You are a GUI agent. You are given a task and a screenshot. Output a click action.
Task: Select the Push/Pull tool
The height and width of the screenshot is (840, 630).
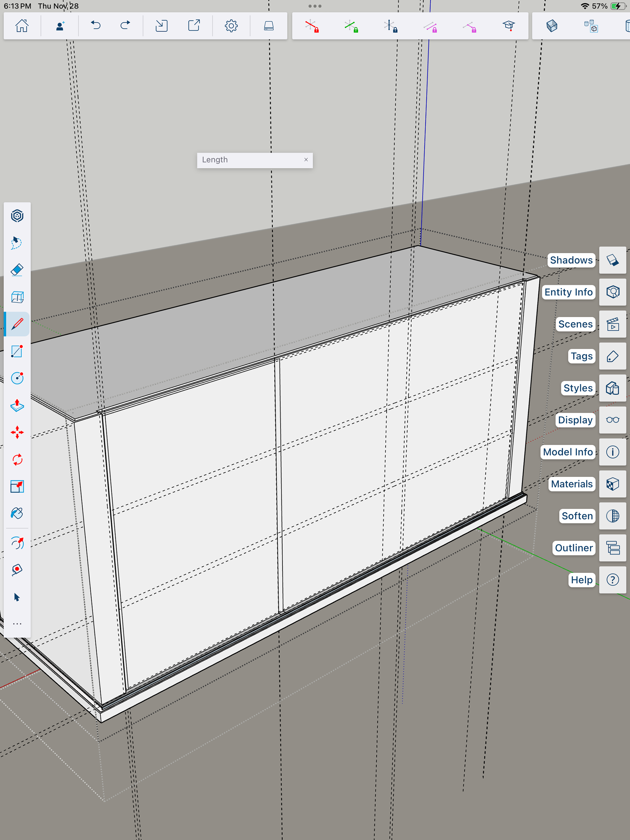coord(17,405)
